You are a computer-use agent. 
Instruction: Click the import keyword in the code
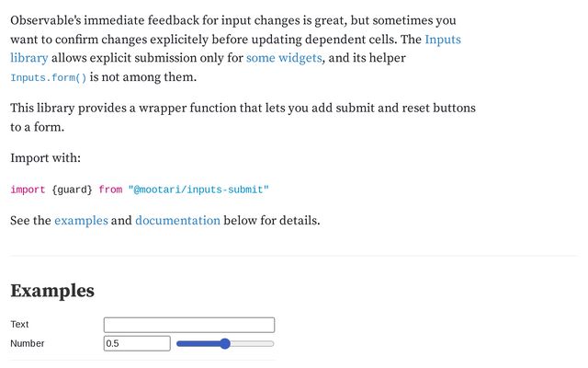(x=28, y=190)
